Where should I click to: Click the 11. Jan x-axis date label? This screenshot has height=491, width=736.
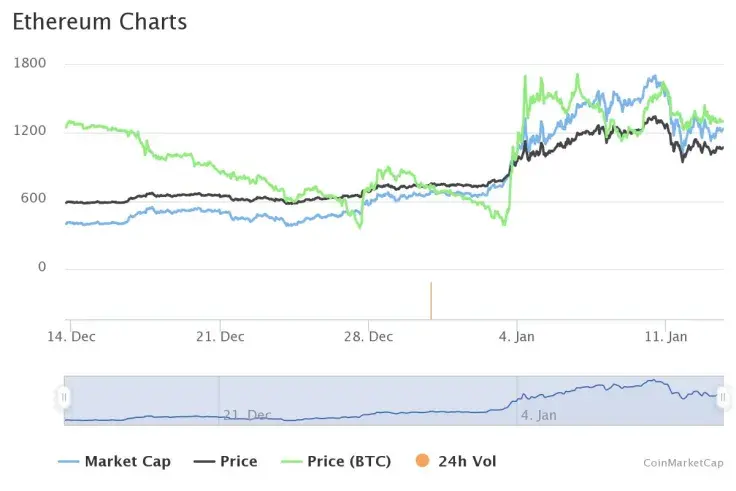point(665,337)
